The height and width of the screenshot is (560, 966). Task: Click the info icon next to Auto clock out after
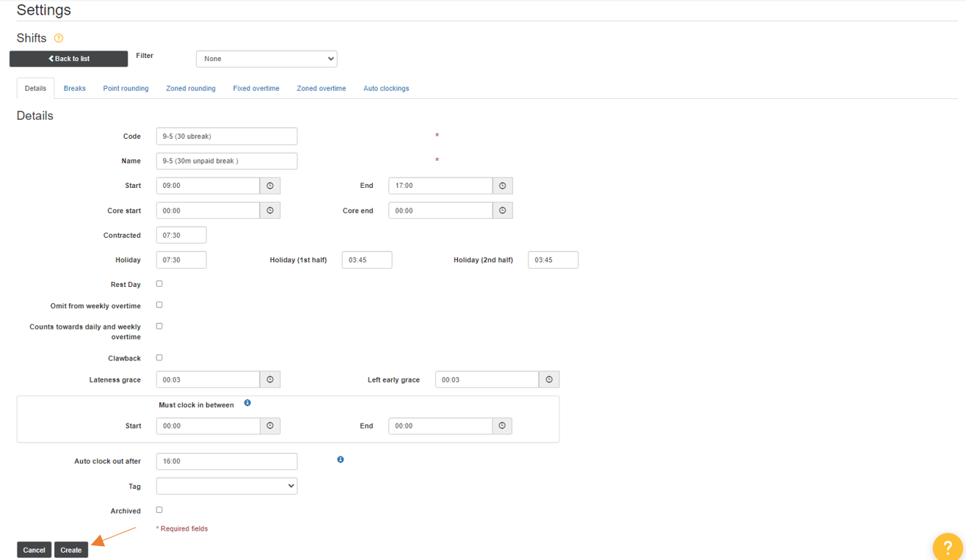coord(340,459)
